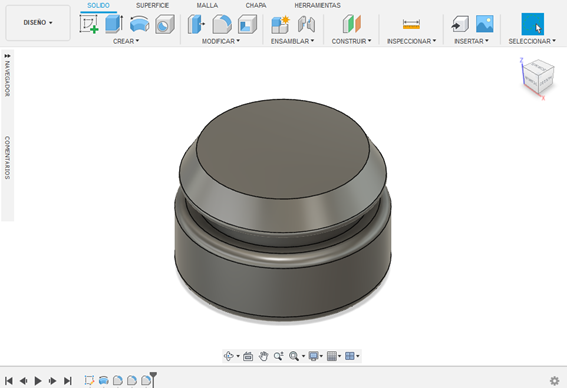Image resolution: width=567 pixels, height=388 pixels.
Task: Click the Offset Plane icon in CONSTRUIR
Action: [351, 24]
